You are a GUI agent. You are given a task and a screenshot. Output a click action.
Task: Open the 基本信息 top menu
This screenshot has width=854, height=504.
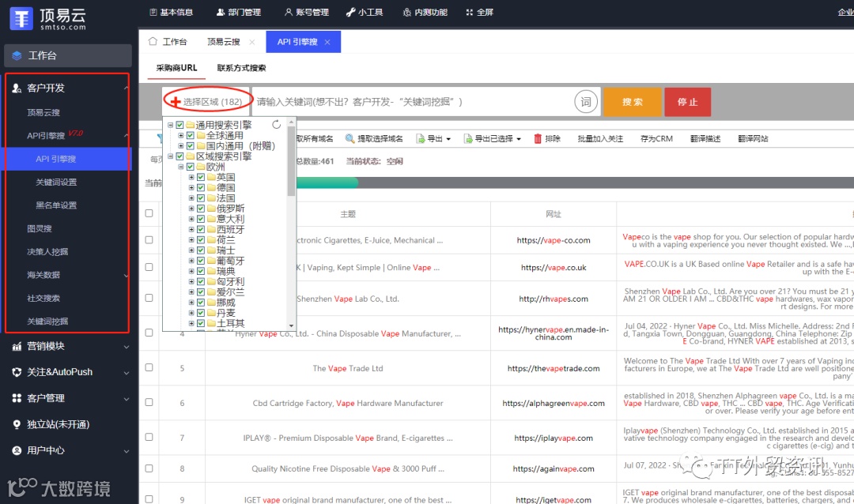(171, 12)
